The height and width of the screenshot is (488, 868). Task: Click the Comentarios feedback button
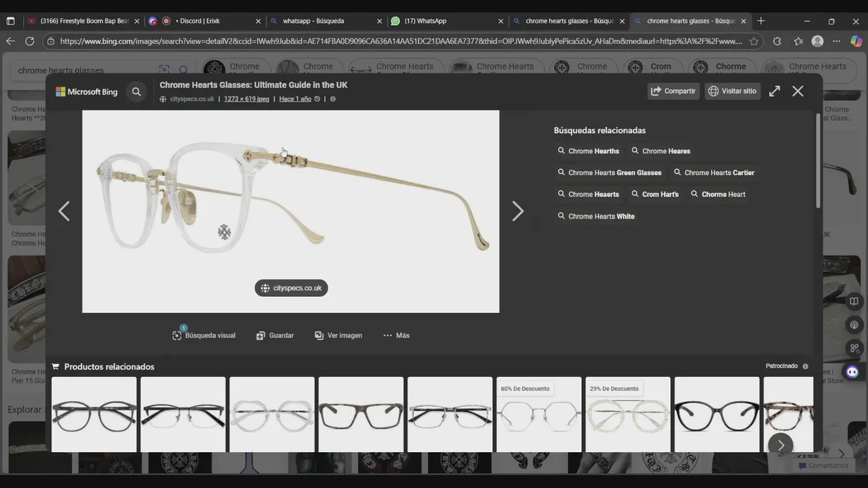click(x=823, y=466)
